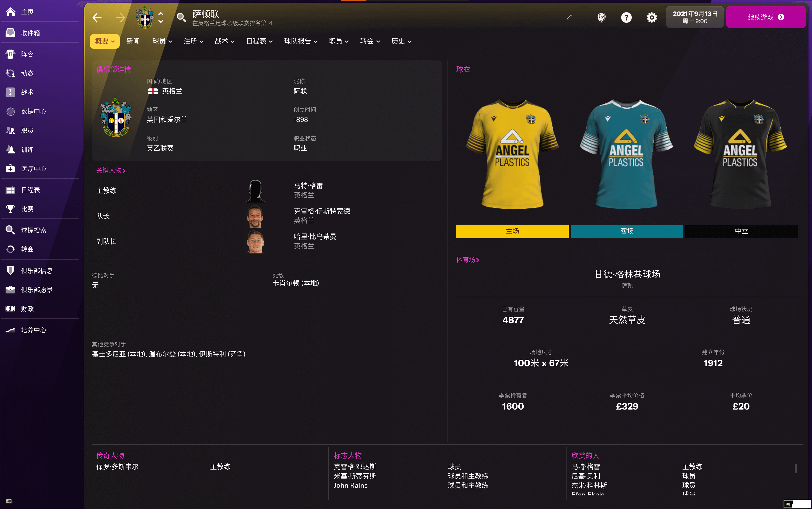
Task: Open the 训练 training cone icon
Action: [10, 150]
